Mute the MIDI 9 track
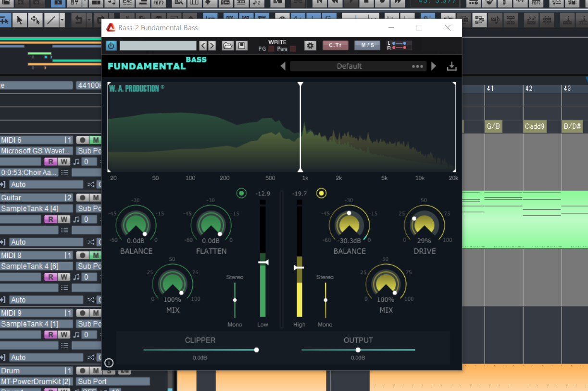This screenshot has width=588, height=391. pyautogui.click(x=95, y=313)
